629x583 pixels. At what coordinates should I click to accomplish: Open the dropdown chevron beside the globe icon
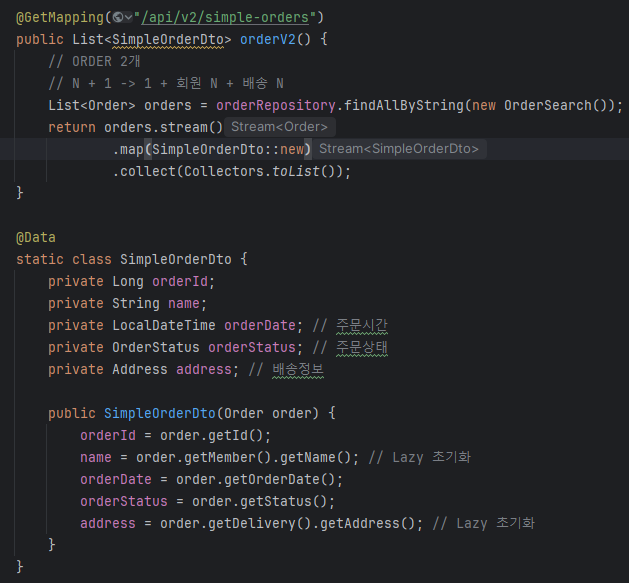coord(128,17)
